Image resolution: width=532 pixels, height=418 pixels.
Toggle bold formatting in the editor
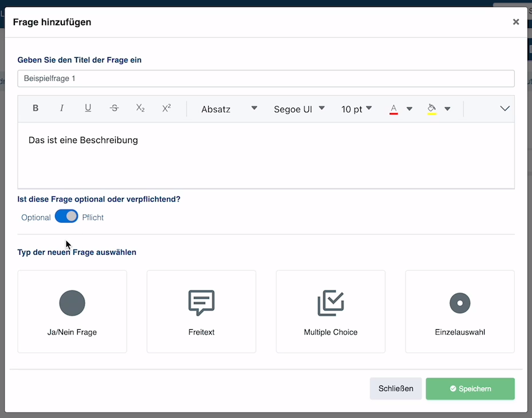[35, 108]
